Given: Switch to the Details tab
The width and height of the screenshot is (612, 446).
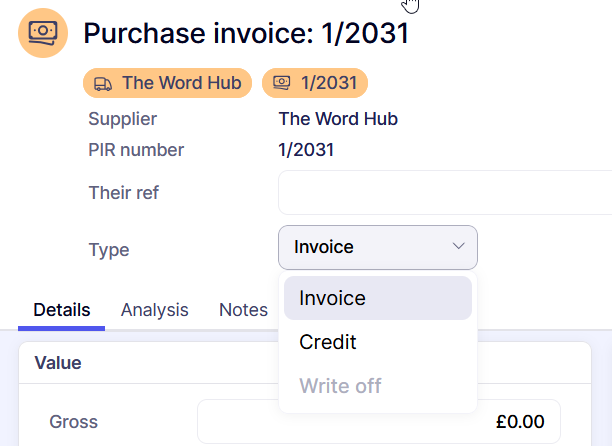Looking at the screenshot, I should point(62,310).
